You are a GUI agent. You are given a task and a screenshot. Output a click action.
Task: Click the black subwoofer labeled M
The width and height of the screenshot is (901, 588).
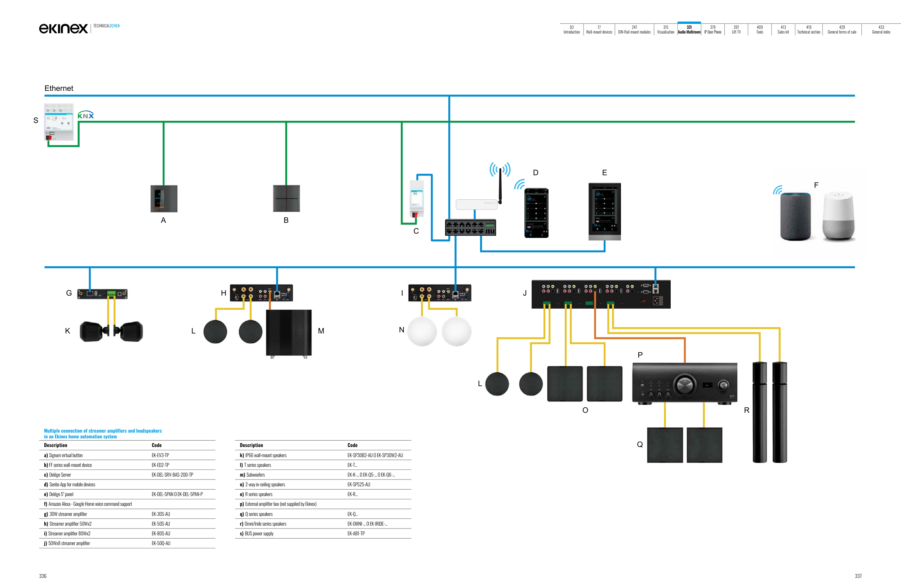coord(288,333)
